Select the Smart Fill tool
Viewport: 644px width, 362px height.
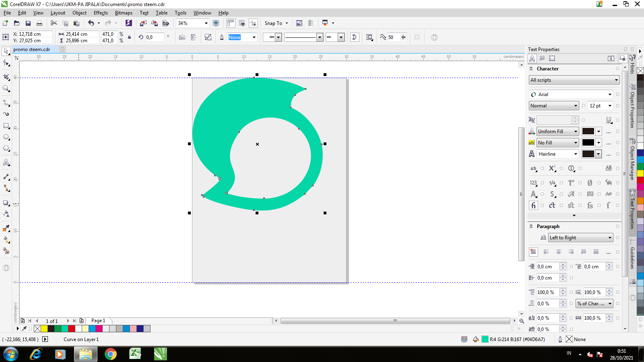tap(6, 251)
